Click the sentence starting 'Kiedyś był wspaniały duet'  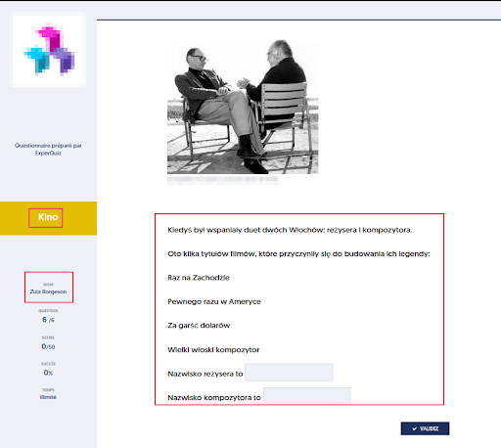[x=290, y=230]
